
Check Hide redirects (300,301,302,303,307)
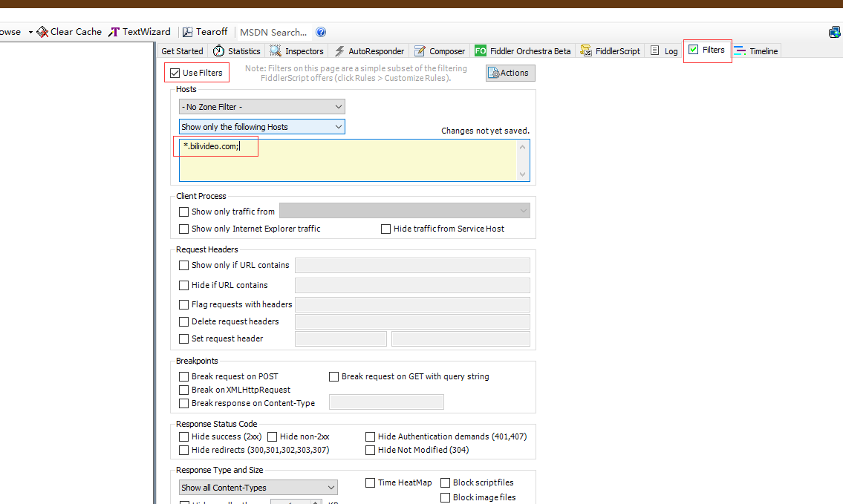point(184,451)
